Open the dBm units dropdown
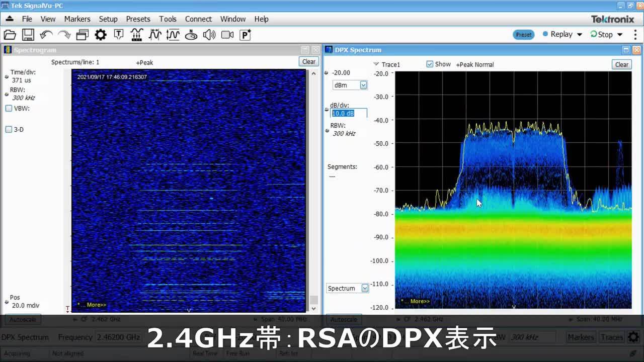 (x=363, y=85)
